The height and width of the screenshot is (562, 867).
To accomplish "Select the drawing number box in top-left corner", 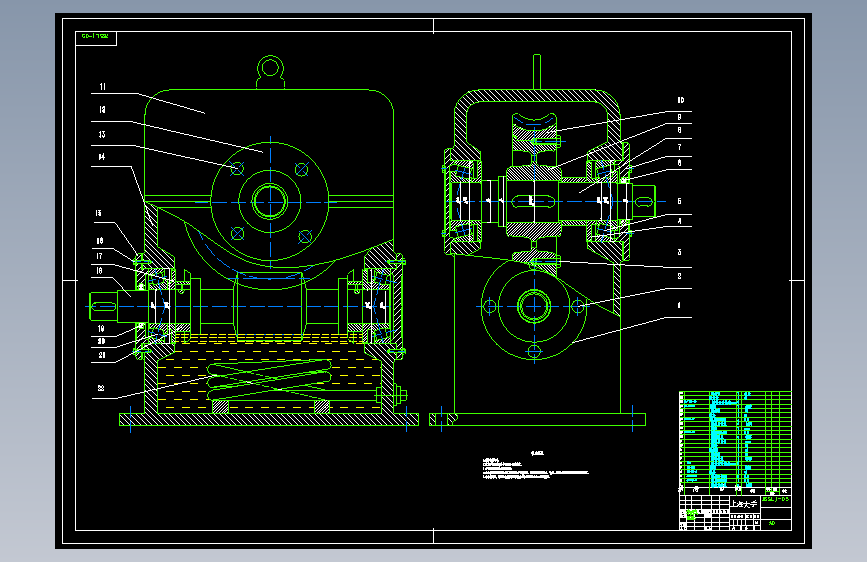I will [x=96, y=38].
